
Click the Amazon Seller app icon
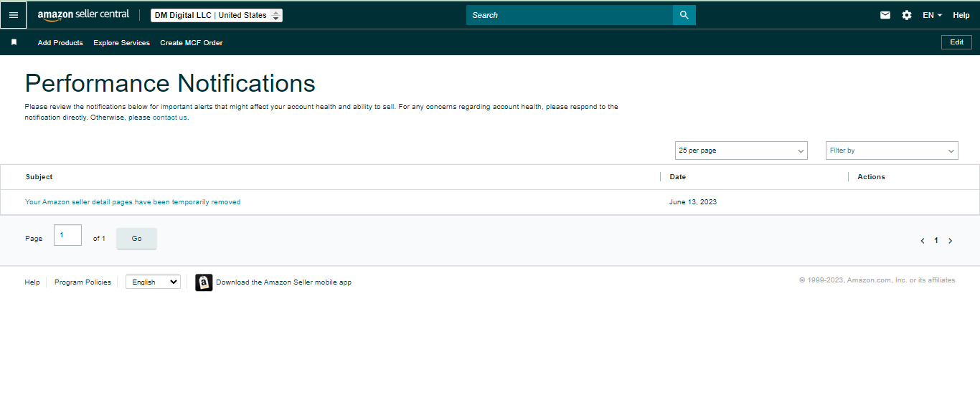tap(204, 282)
